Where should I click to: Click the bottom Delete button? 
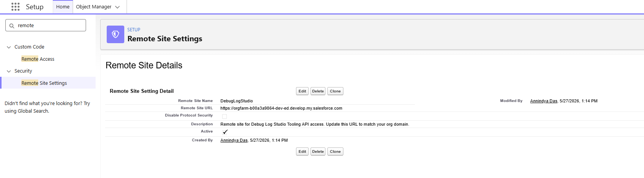(318, 152)
